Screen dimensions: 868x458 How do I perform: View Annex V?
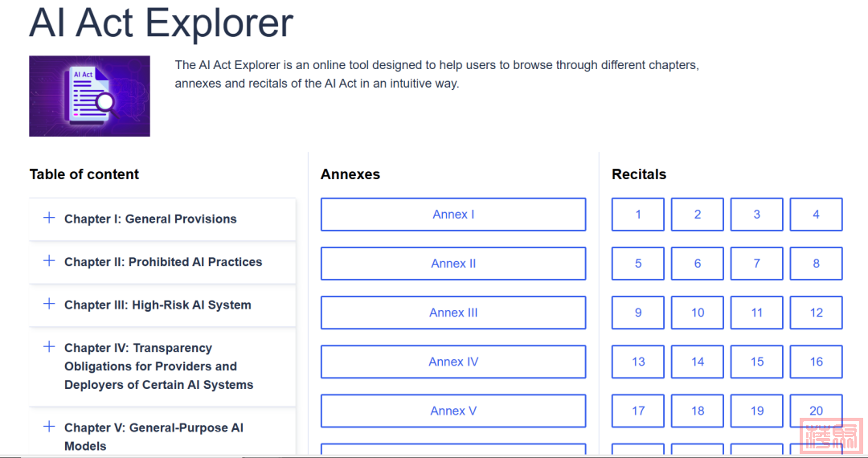pos(453,411)
